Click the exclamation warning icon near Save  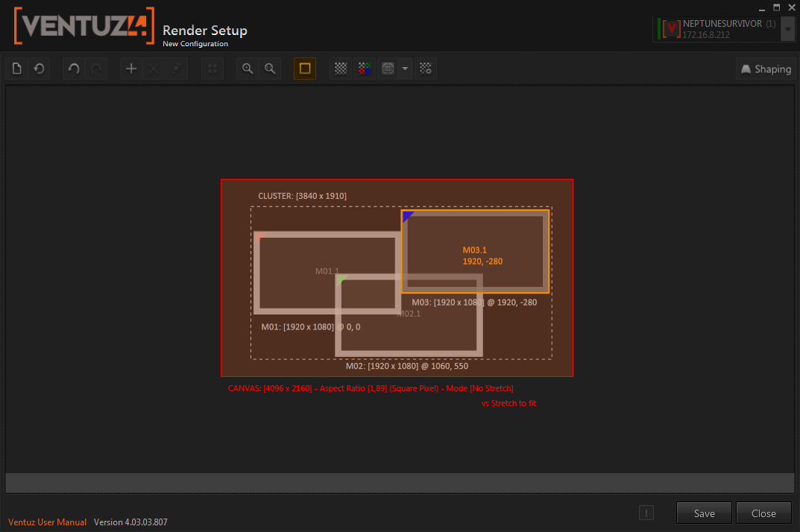pos(646,513)
